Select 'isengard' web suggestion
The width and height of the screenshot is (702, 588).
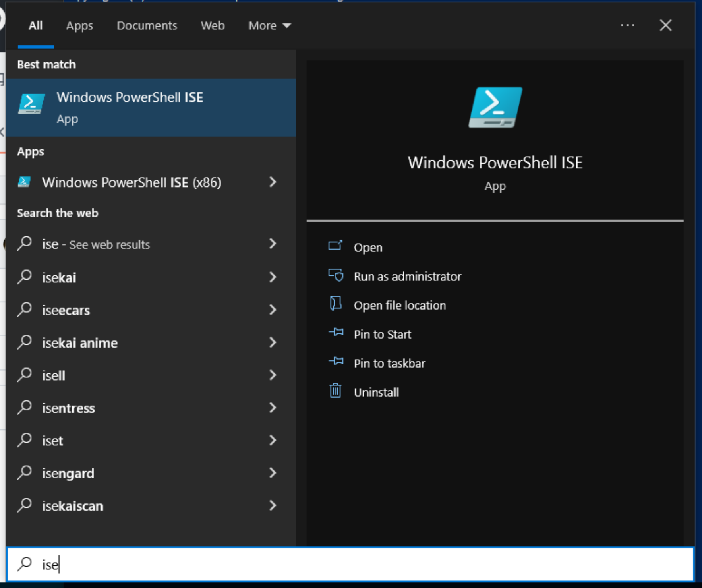151,473
